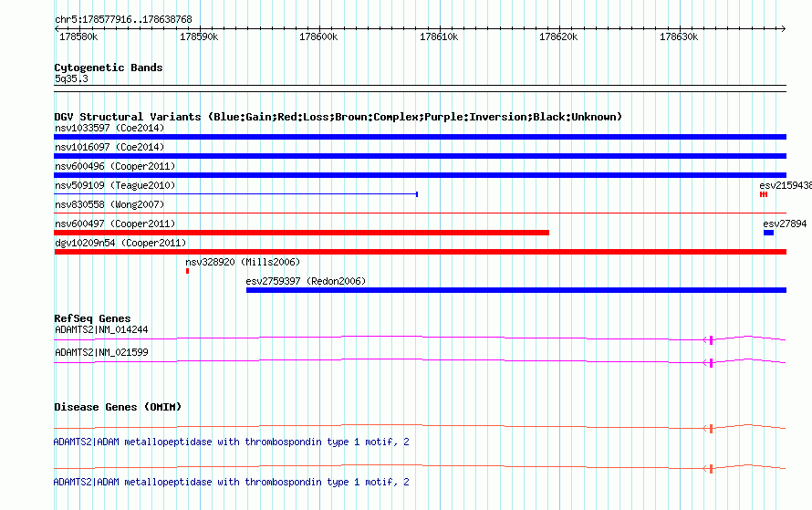Screen dimensions: 812x510
Task: Click the second OMIM ADAMTS2 exon block
Action: pyautogui.click(x=711, y=469)
